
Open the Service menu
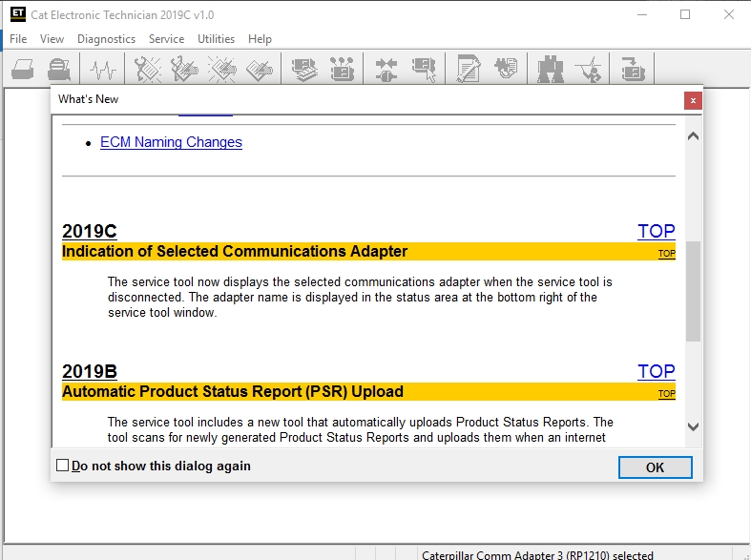tap(166, 39)
